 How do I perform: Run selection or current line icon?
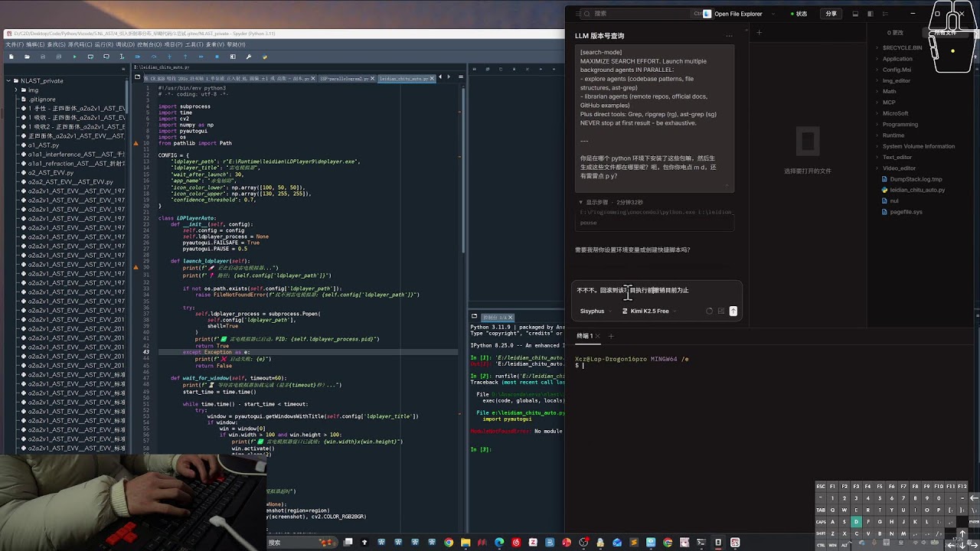click(x=122, y=57)
